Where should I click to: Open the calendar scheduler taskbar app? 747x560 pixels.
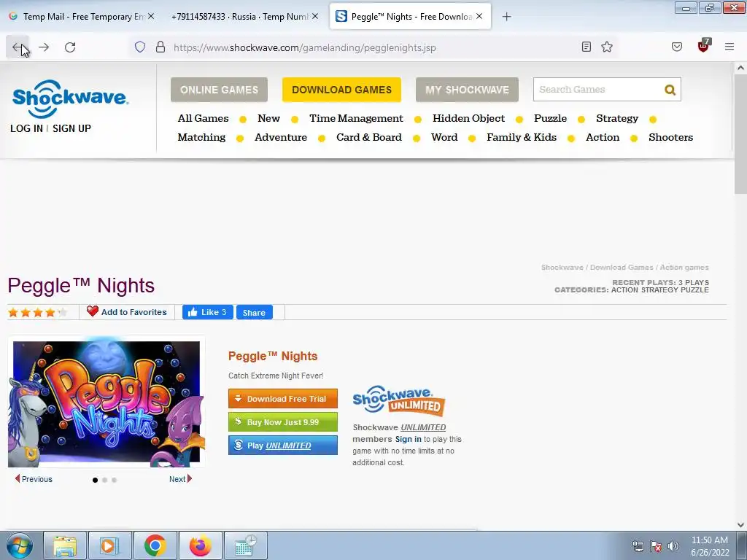coord(246,545)
